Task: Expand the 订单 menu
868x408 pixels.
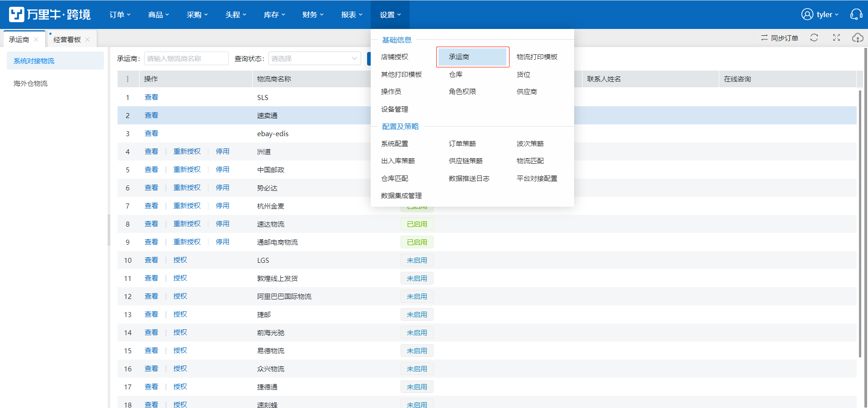Action: [x=120, y=14]
